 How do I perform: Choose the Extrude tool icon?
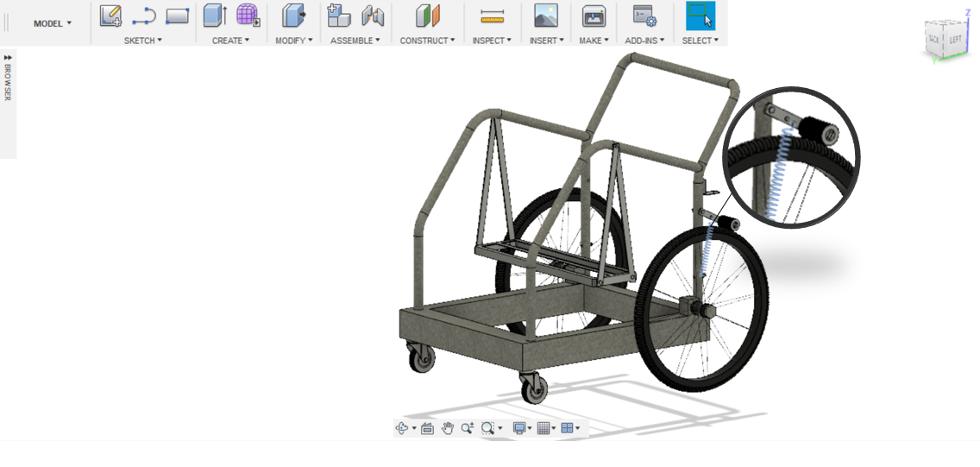pos(215,16)
